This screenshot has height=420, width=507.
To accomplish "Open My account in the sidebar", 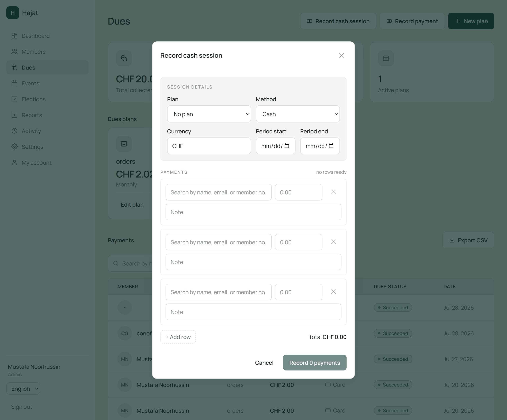I will 47,162.
